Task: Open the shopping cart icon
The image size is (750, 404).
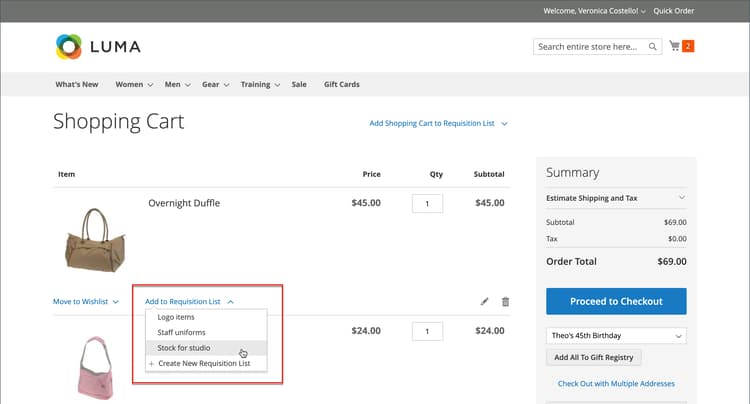Action: tap(674, 45)
